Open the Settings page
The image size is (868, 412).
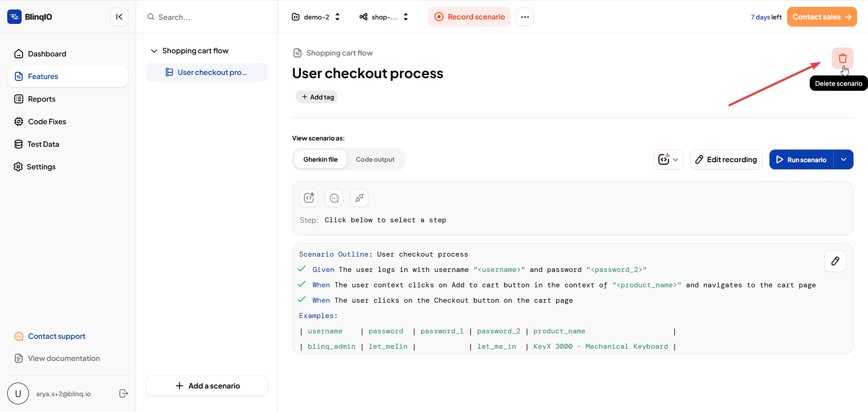tap(68, 167)
